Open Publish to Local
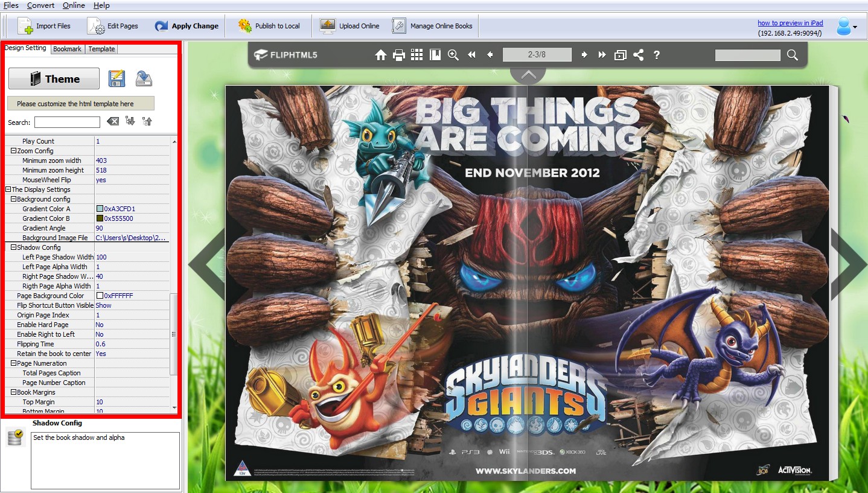This screenshot has height=493, width=868. pyautogui.click(x=244, y=26)
